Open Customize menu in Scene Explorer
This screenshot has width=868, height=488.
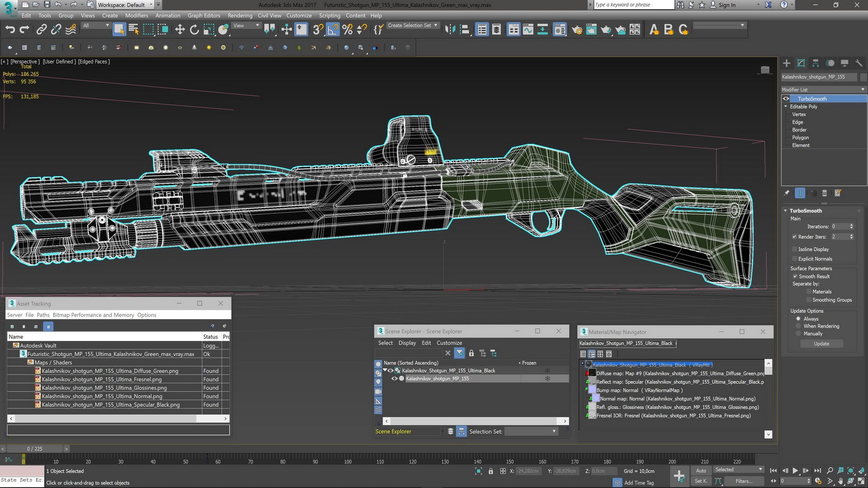click(449, 343)
